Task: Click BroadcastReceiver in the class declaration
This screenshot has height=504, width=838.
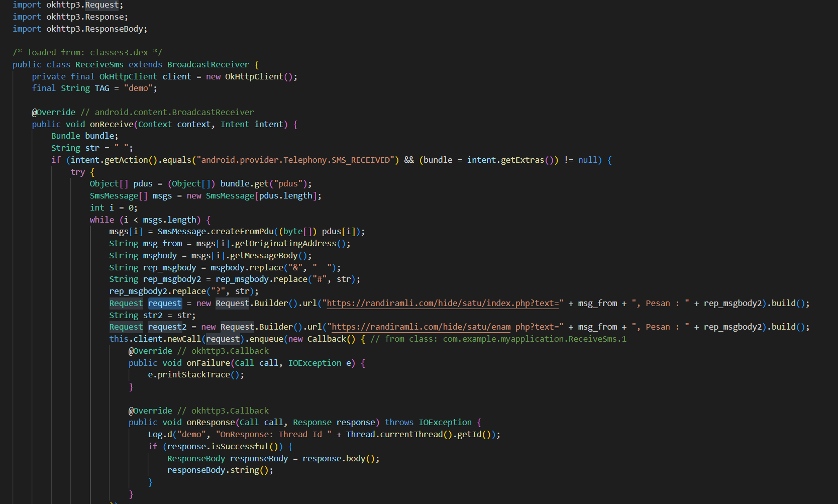Action: (x=208, y=64)
